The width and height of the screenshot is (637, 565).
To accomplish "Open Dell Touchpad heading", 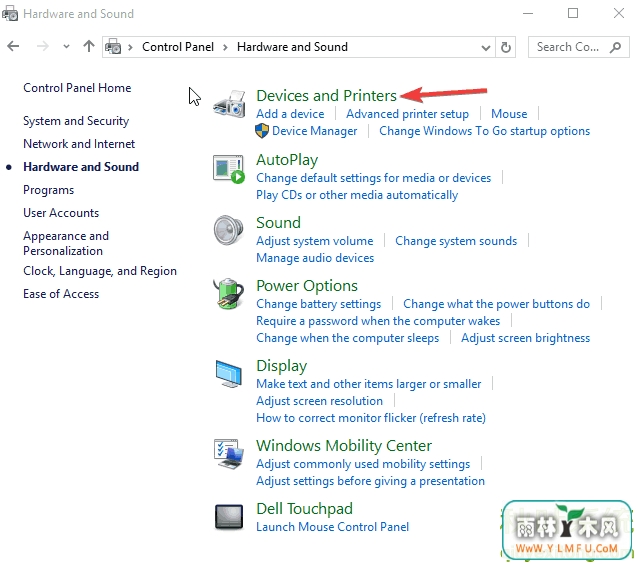I will coord(304,509).
